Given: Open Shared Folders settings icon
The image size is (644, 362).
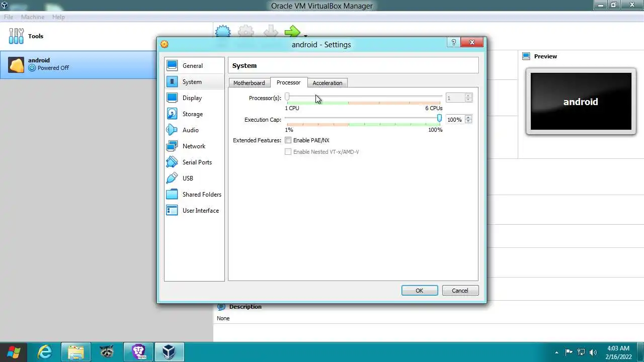Looking at the screenshot, I should point(172,194).
